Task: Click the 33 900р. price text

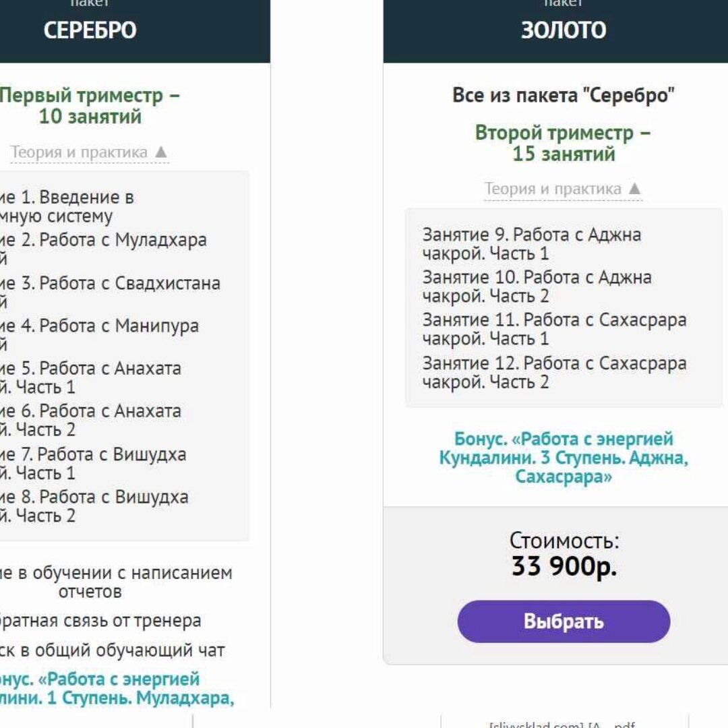Action: point(564,567)
